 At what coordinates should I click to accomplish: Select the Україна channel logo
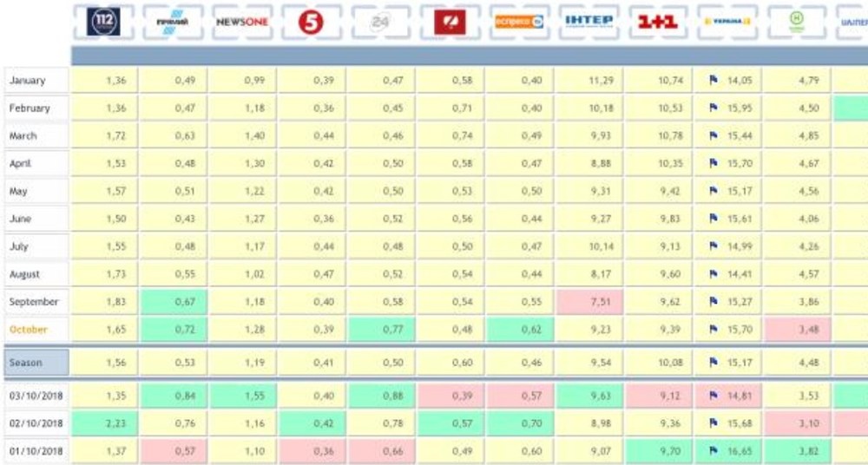[727, 22]
